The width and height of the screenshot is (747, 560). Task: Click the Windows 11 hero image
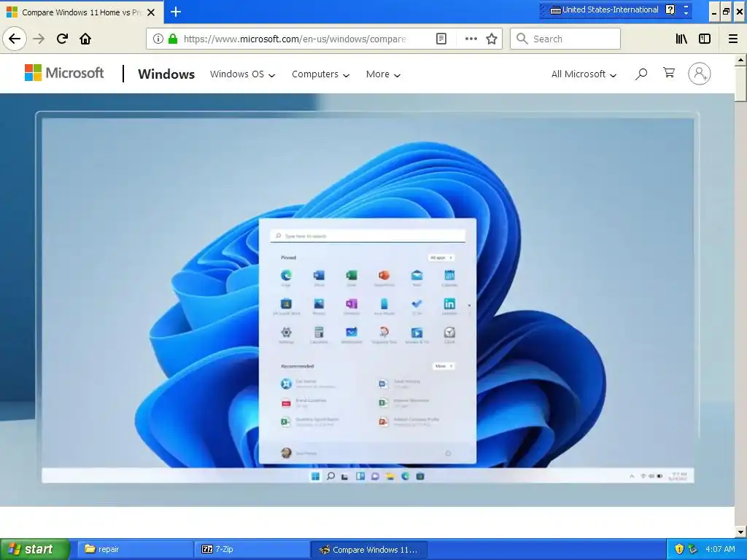point(367,299)
